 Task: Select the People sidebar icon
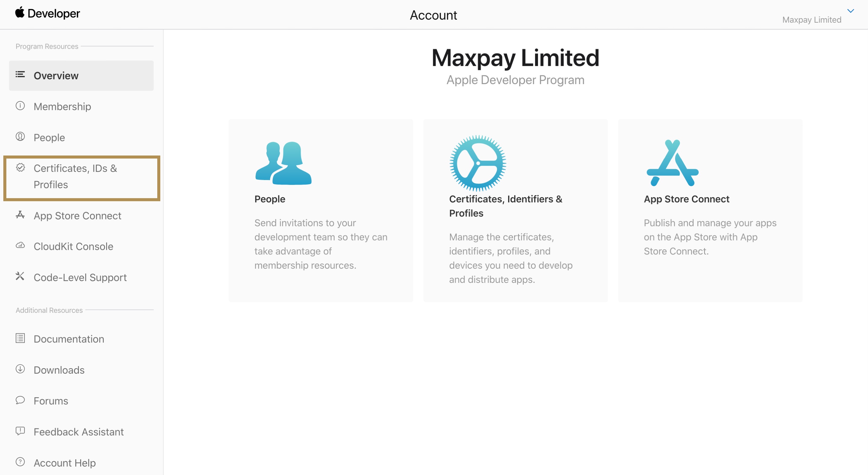tap(20, 137)
